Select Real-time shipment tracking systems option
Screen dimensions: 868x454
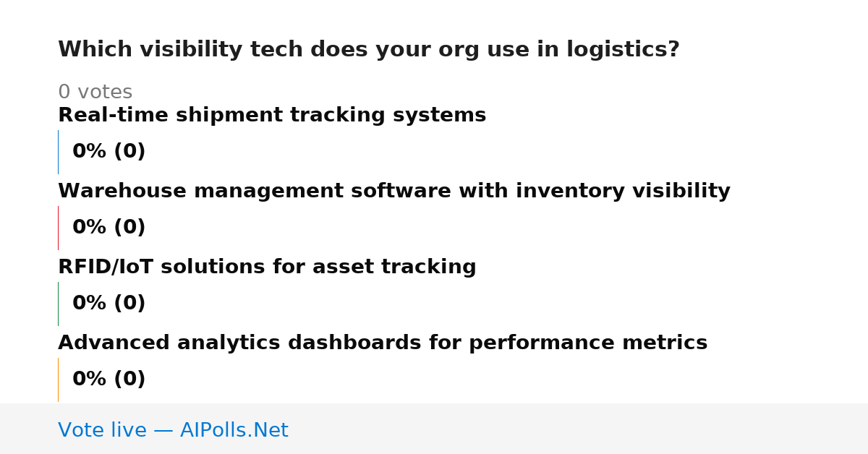click(x=272, y=116)
